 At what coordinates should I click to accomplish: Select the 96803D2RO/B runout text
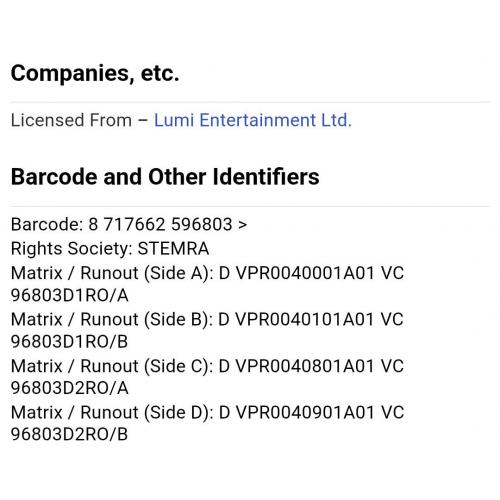[x=69, y=434]
